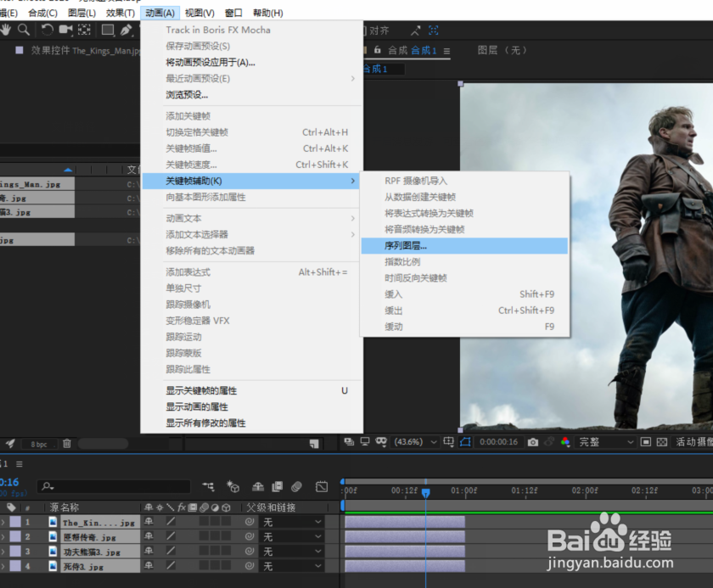This screenshot has width=713, height=588.
Task: Click the 8 bpc color depth button
Action: pyautogui.click(x=39, y=445)
